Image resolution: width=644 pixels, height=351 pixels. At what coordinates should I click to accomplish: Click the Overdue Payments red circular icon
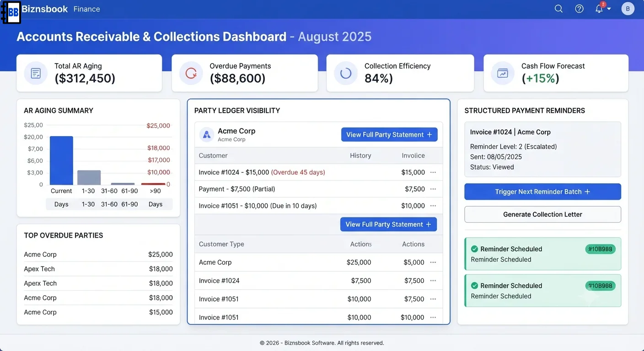(191, 73)
